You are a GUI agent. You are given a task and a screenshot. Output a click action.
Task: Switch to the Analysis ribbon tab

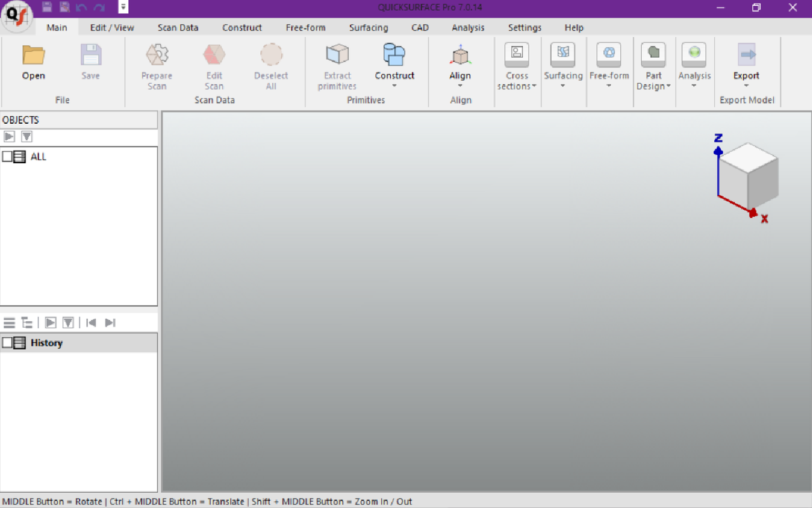[468, 27]
